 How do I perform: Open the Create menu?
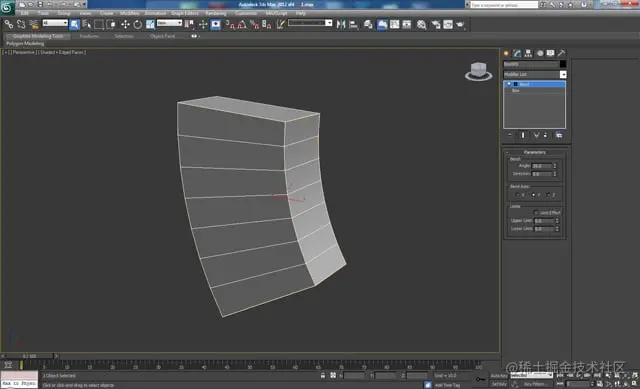tap(107, 13)
